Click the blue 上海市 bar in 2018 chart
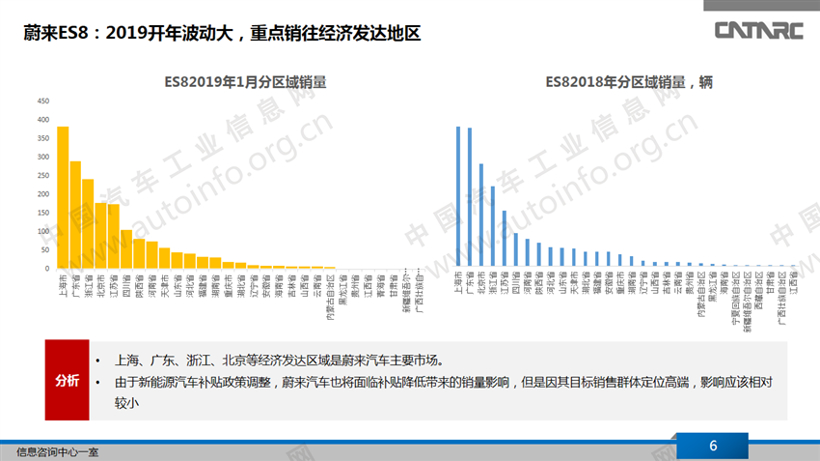This screenshot has height=461, width=820. [x=458, y=196]
